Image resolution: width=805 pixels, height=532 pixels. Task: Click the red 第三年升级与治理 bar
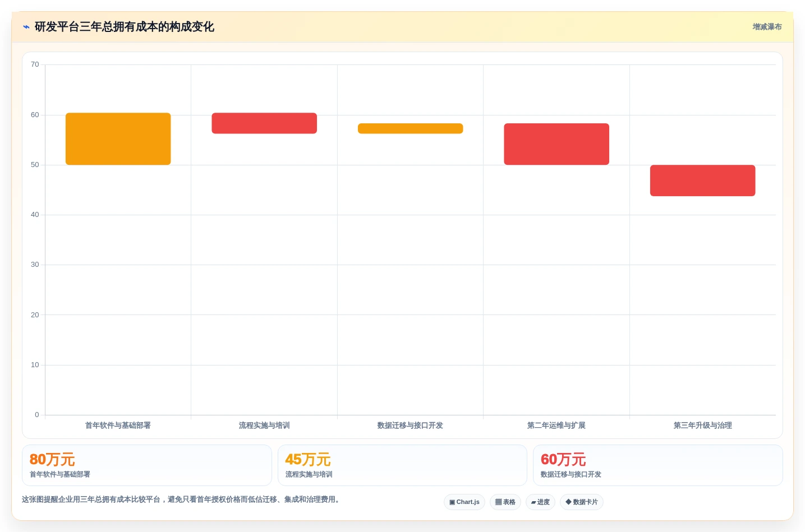702,181
